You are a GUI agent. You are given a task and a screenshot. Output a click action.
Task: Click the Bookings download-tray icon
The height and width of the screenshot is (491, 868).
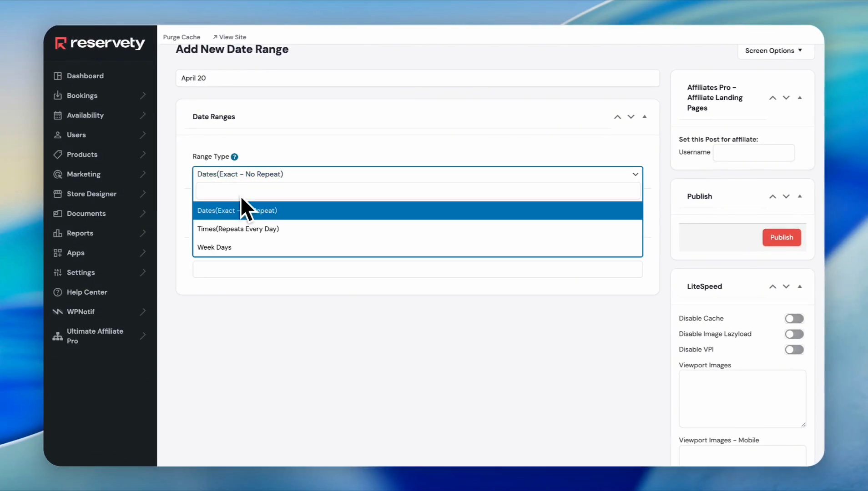tap(57, 95)
